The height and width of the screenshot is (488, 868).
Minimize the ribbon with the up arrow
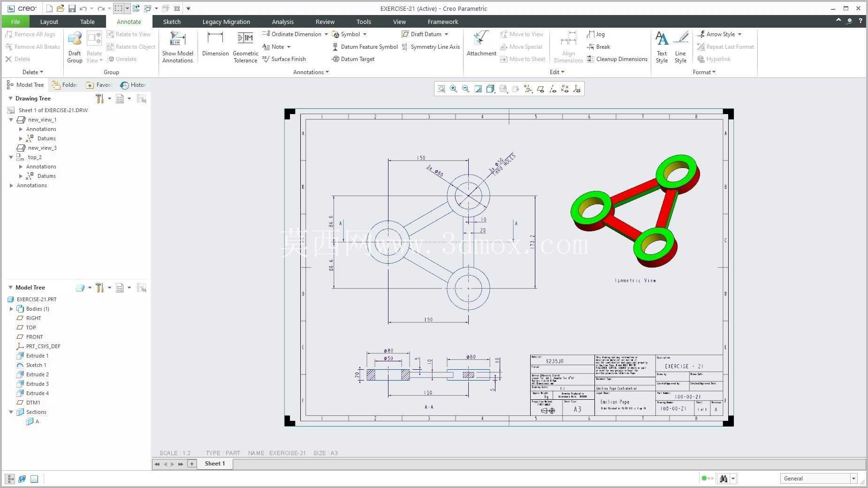(838, 20)
